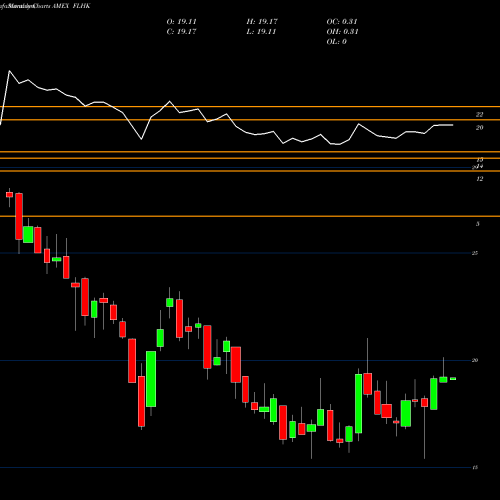Select the high price text H: 19.17
Viewport: 500px width, 500px height.
click(262, 22)
